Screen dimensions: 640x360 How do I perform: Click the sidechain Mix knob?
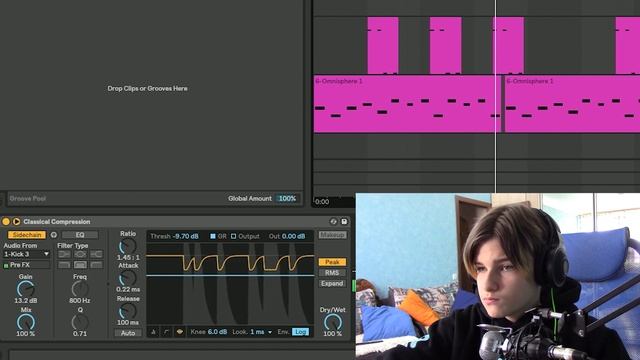pyautogui.click(x=26, y=322)
